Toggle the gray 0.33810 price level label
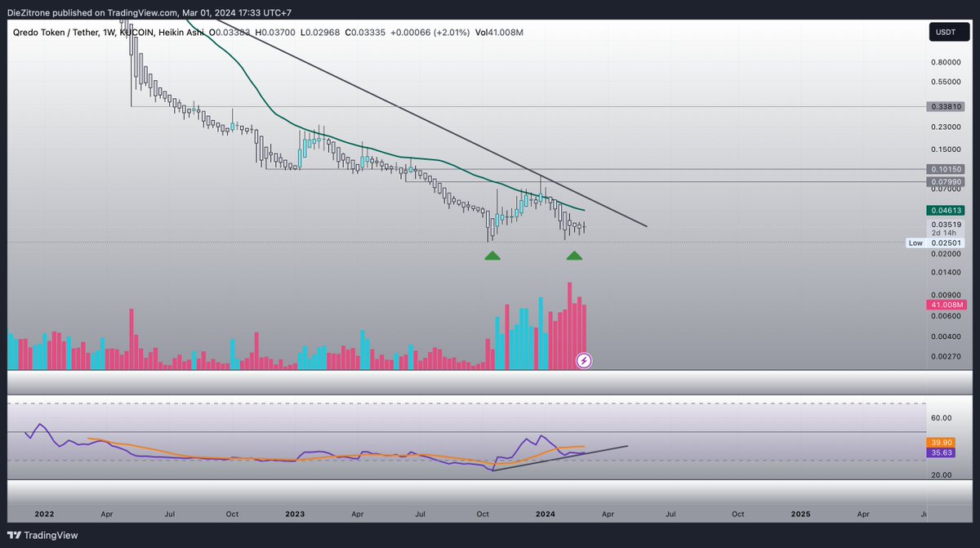Screen dimensions: 980x548 (x=945, y=105)
